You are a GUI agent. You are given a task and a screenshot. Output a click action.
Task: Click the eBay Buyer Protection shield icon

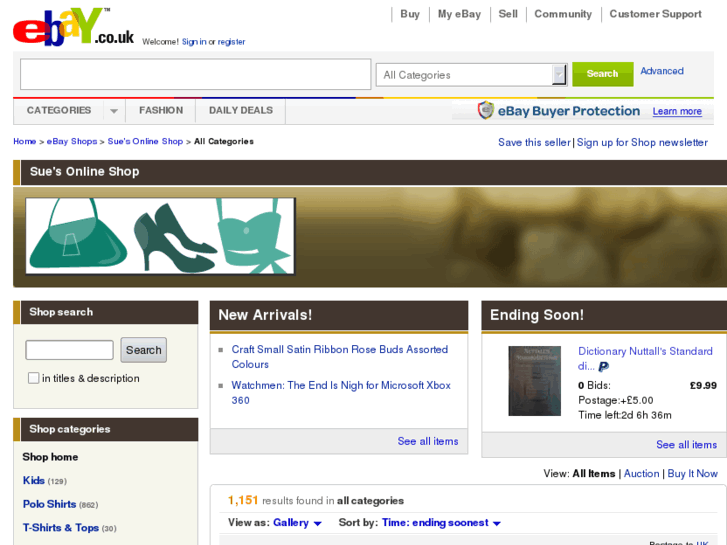point(485,110)
